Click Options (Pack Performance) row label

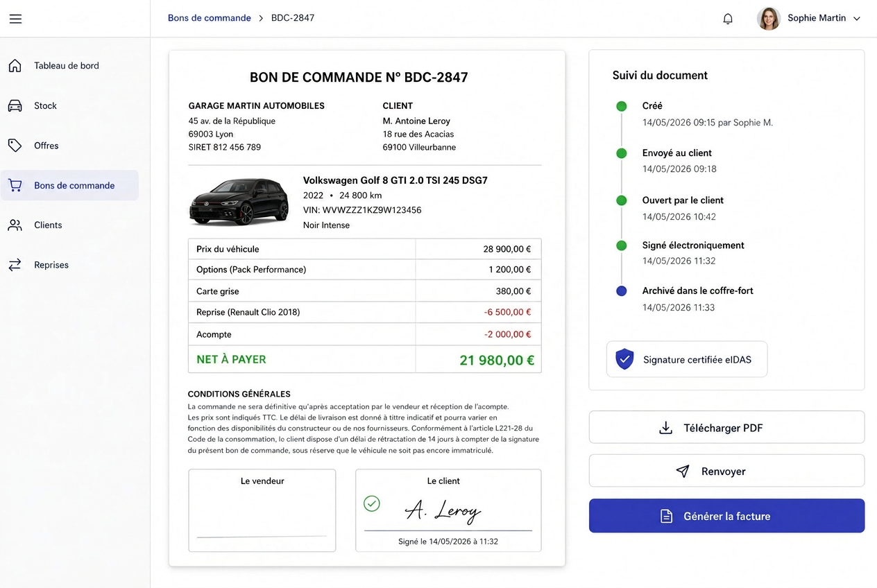pos(251,269)
